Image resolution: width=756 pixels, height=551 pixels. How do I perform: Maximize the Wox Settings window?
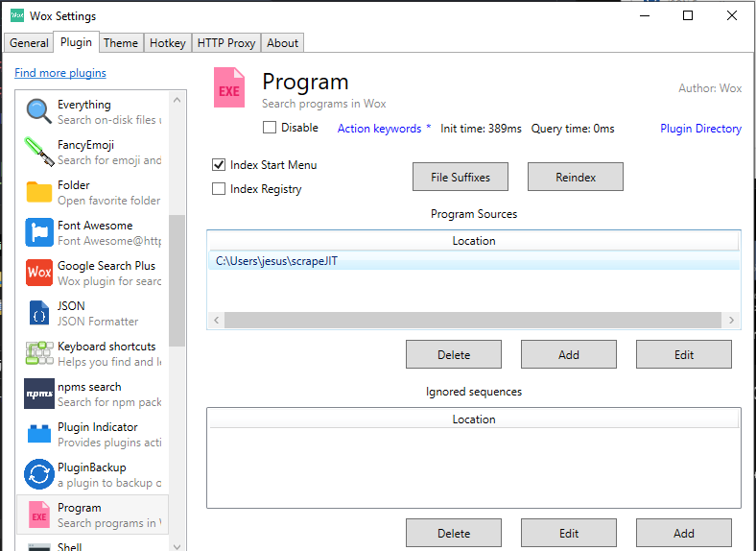[x=688, y=15]
